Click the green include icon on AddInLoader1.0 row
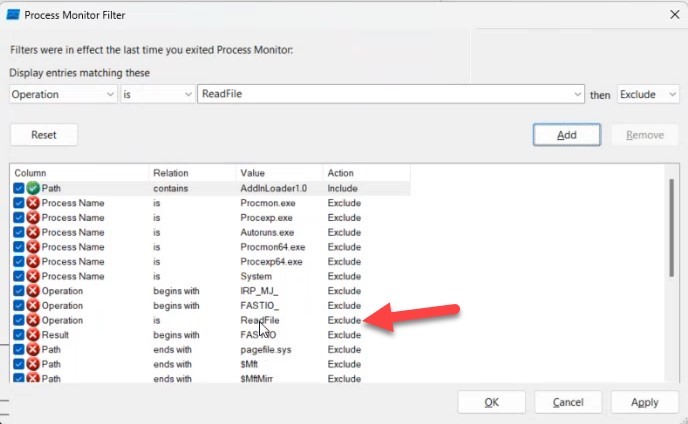This screenshot has width=688, height=424. tap(33, 188)
